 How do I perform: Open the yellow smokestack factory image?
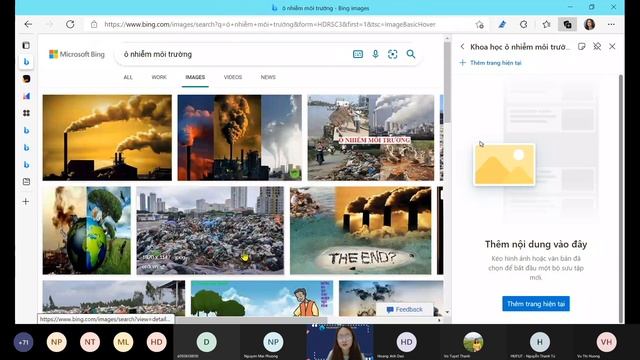(107, 138)
